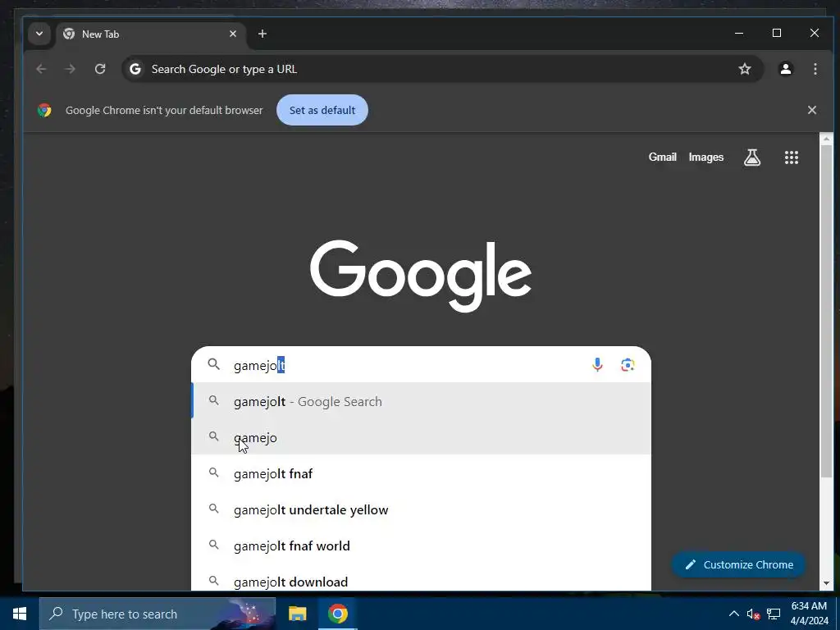The height and width of the screenshot is (630, 840).
Task: Select suggestion gamejolt fnaf world
Action: 421,546
